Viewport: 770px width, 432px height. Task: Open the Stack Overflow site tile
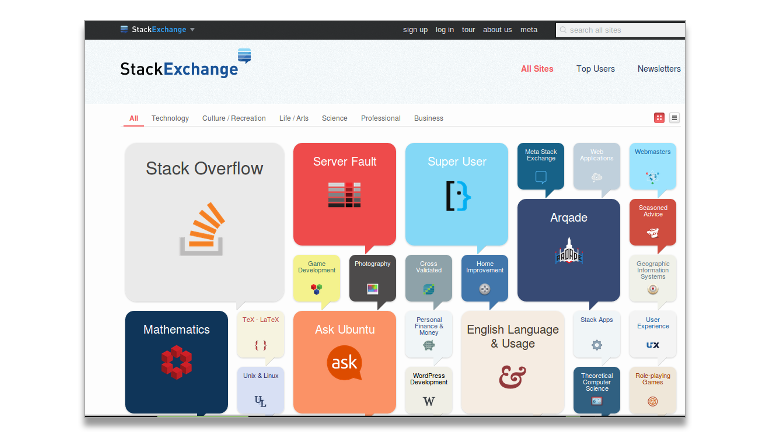[x=204, y=222]
